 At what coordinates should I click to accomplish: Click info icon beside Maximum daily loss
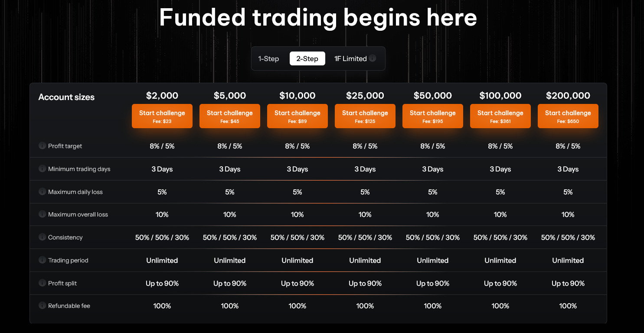point(42,191)
